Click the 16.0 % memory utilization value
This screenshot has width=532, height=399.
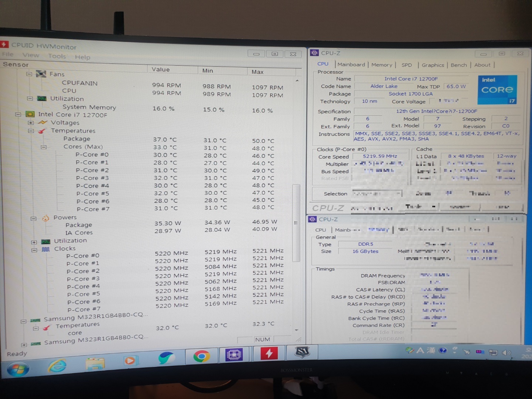pos(163,109)
